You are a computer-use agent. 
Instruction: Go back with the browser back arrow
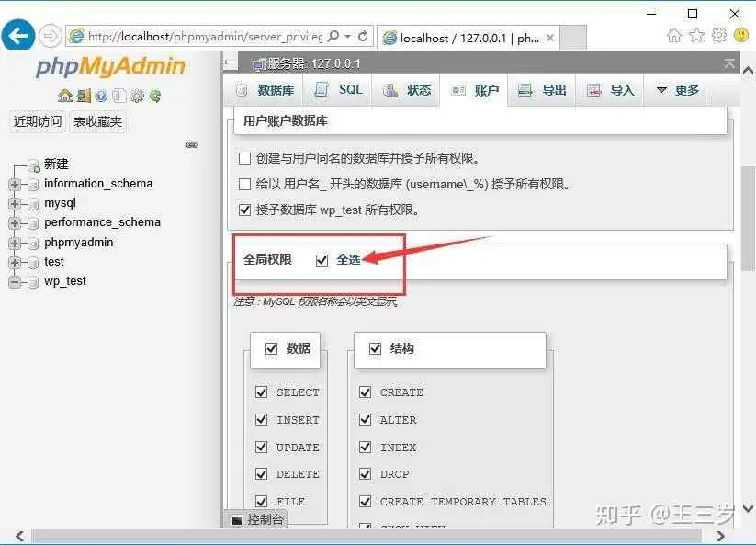[17, 35]
